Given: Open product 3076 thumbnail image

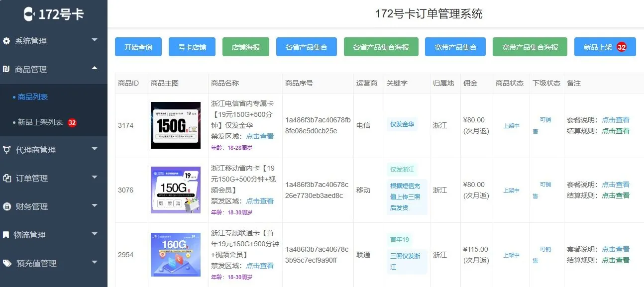Looking at the screenshot, I should pyautogui.click(x=176, y=190).
